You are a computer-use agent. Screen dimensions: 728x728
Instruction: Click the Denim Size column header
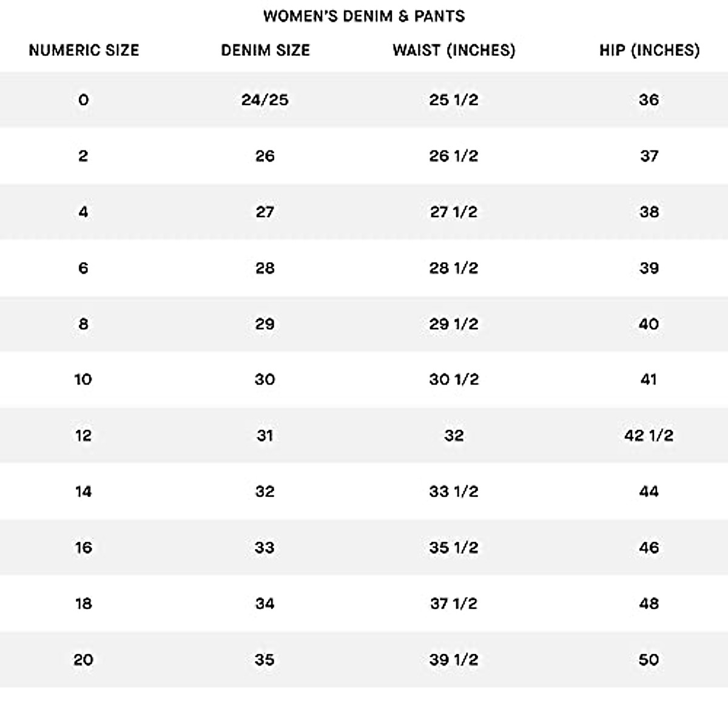(x=265, y=50)
